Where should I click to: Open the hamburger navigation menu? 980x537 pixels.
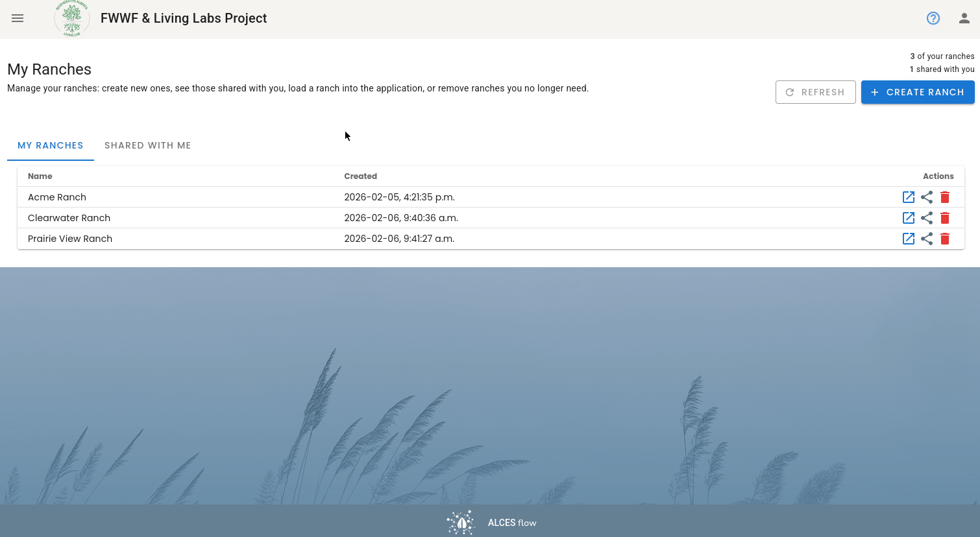(18, 18)
